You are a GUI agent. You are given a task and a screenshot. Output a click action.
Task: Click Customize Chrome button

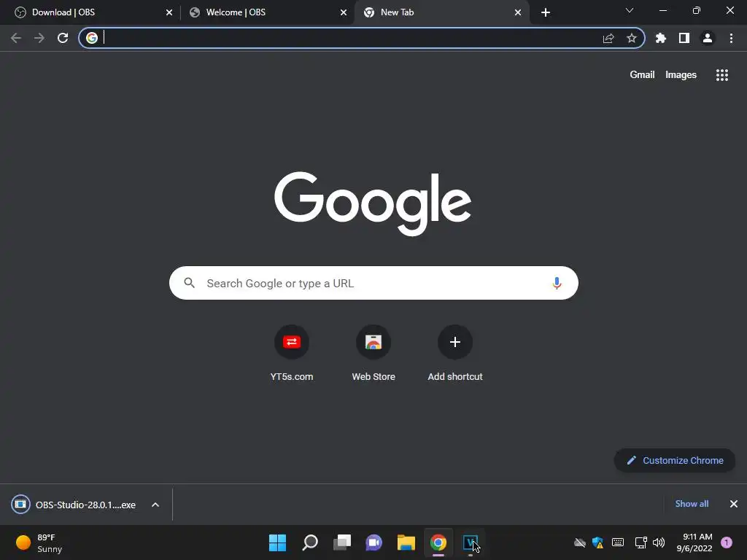pos(675,461)
